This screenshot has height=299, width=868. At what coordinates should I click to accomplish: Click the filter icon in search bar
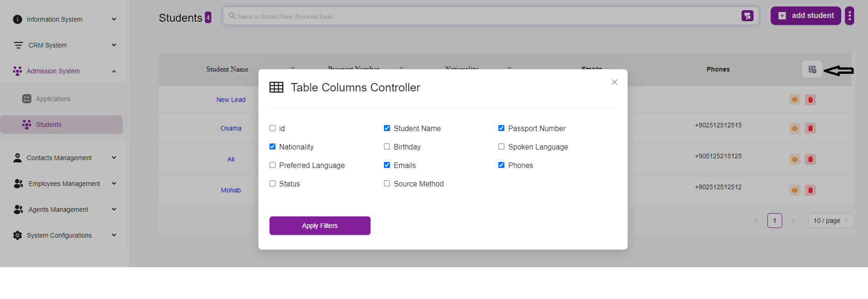747,16
